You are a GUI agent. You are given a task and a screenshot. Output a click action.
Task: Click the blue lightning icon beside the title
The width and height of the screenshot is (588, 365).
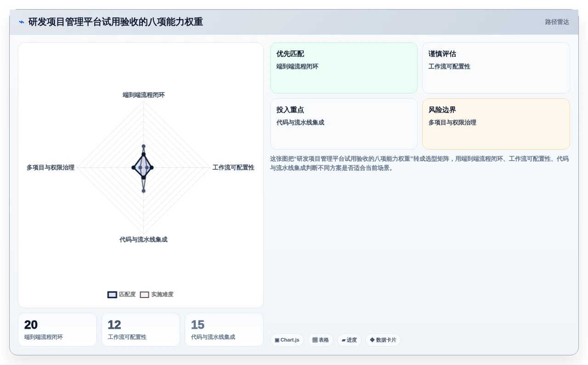(22, 22)
